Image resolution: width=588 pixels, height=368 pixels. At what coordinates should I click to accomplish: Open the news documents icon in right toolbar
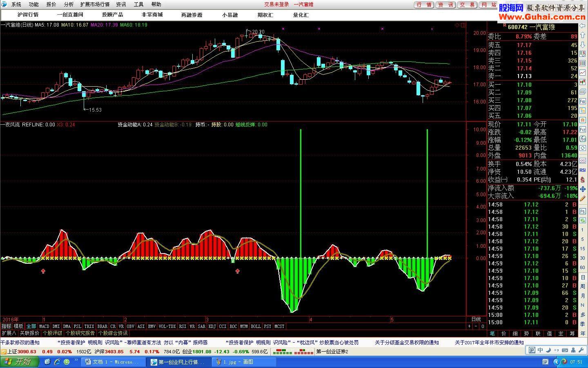point(583,91)
